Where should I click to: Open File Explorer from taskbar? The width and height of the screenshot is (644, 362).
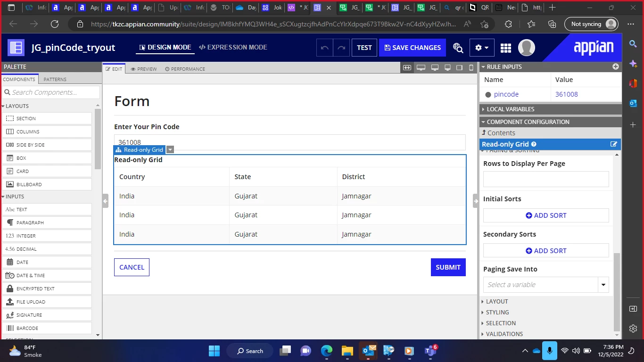click(347, 351)
